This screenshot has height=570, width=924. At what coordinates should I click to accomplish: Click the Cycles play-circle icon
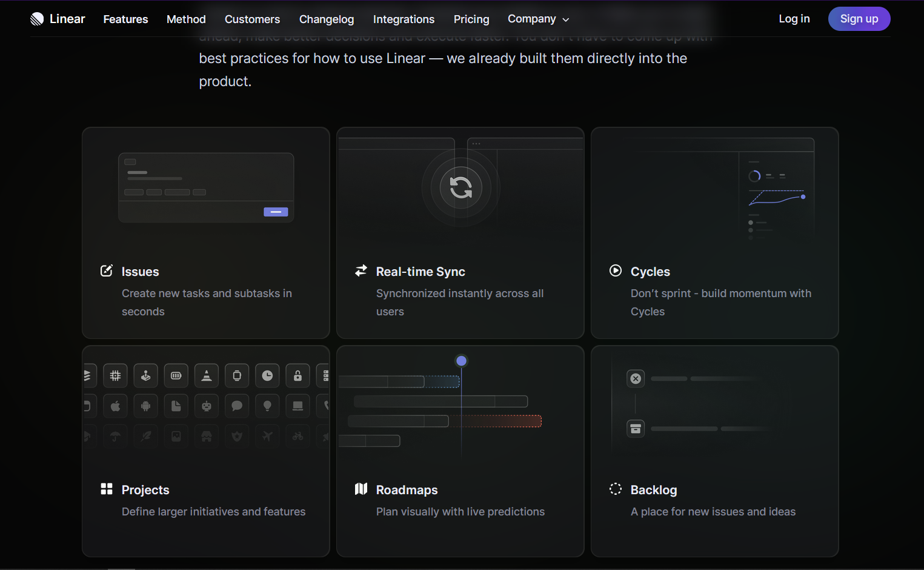[616, 270]
